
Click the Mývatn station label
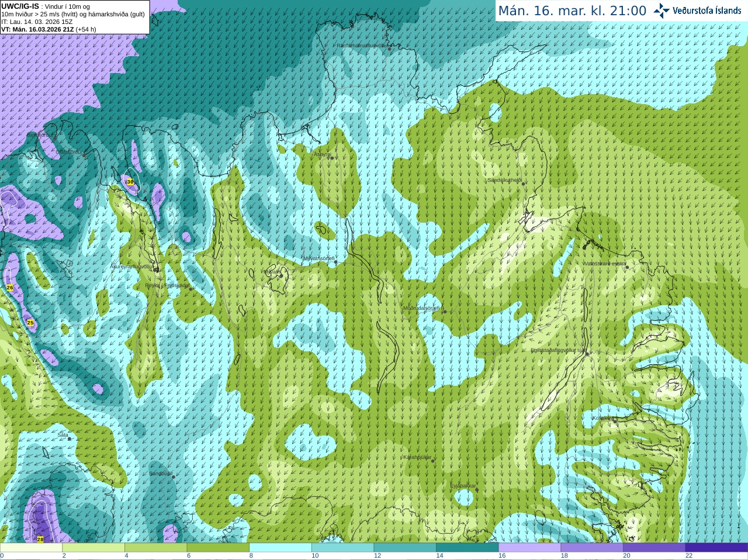pyautogui.click(x=272, y=272)
